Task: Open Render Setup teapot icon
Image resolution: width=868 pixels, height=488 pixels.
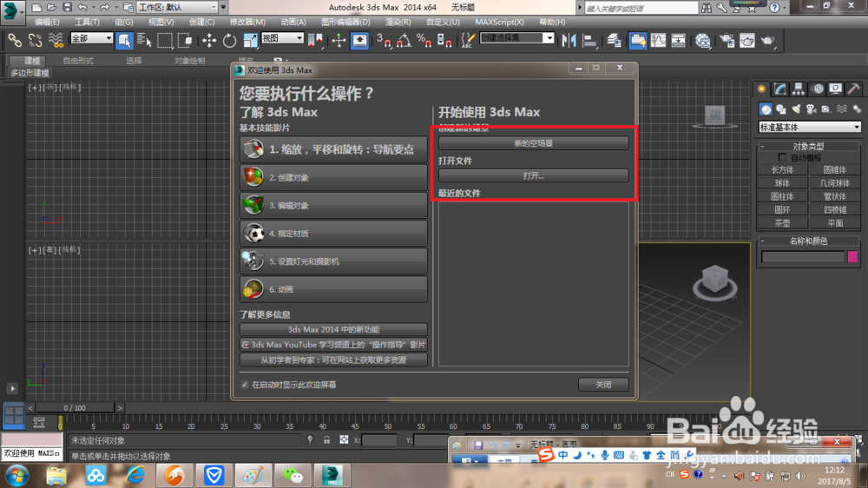Action: [x=727, y=41]
